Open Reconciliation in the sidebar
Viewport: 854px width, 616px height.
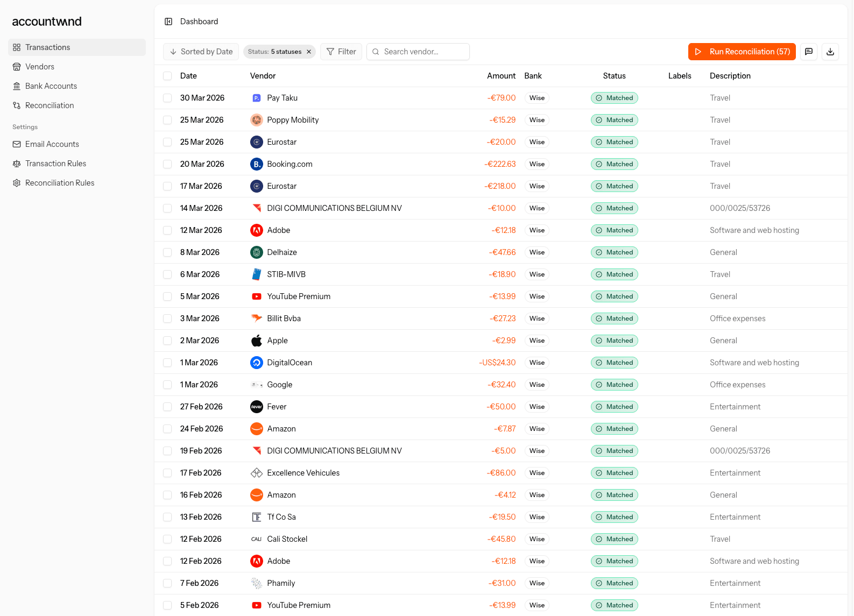pos(77,105)
